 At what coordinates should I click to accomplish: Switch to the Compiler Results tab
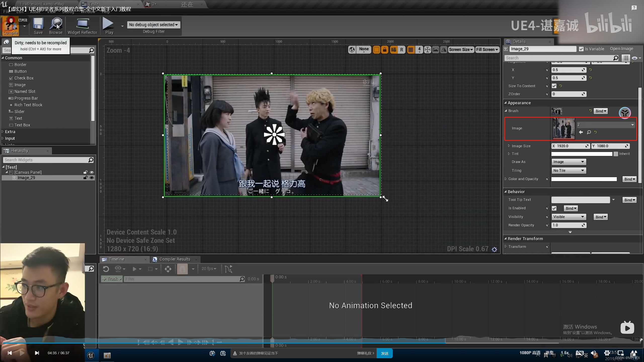coord(175,259)
